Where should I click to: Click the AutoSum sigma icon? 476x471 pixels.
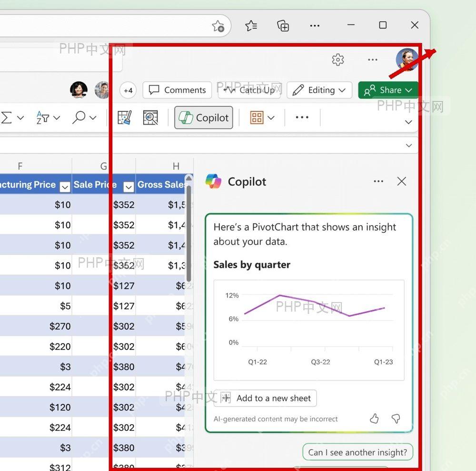[7, 118]
